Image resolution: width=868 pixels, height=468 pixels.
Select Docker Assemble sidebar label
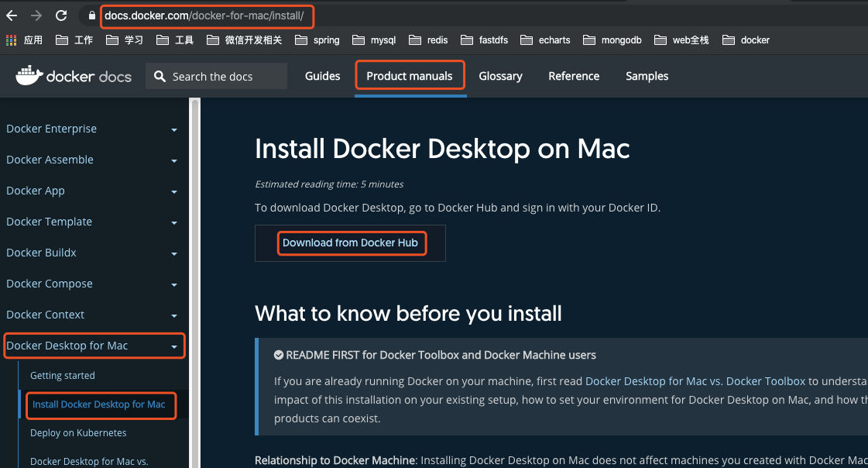pyautogui.click(x=50, y=160)
